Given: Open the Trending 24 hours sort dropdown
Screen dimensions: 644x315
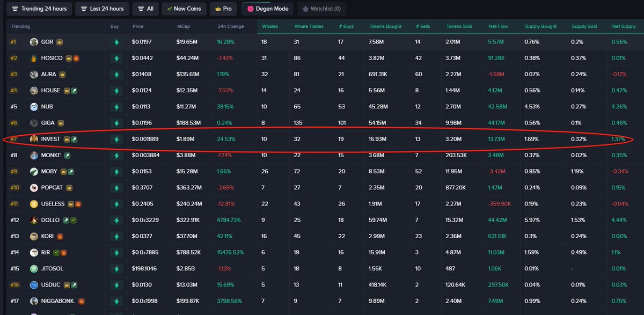Looking at the screenshot, I should coord(39,9).
